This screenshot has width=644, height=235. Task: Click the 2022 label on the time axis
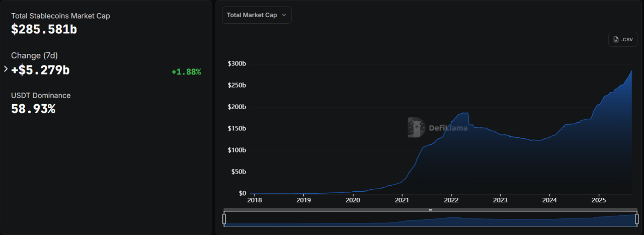click(x=451, y=200)
